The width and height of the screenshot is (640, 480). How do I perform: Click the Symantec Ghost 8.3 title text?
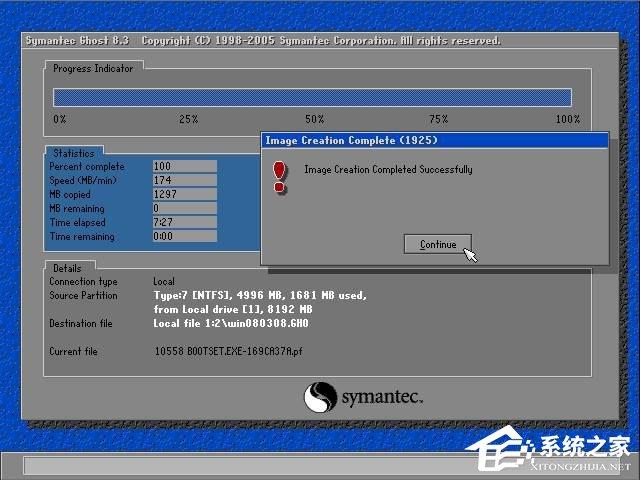(x=77, y=40)
